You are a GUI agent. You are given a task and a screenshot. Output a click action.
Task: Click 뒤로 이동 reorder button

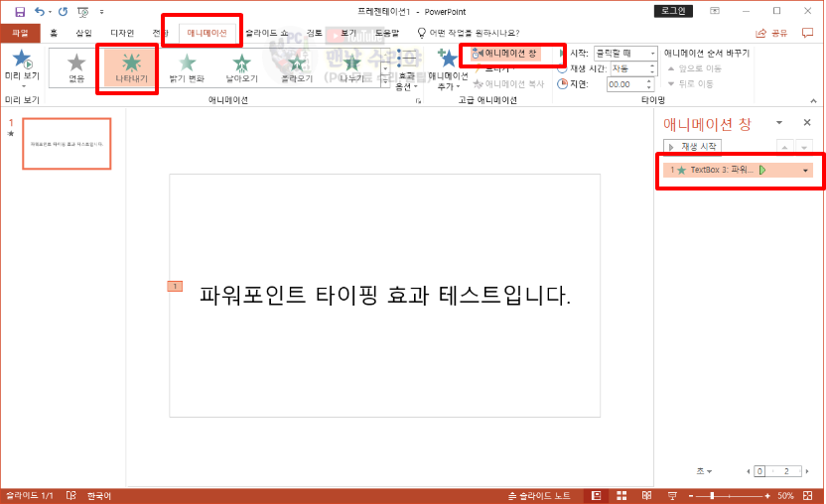tap(690, 83)
